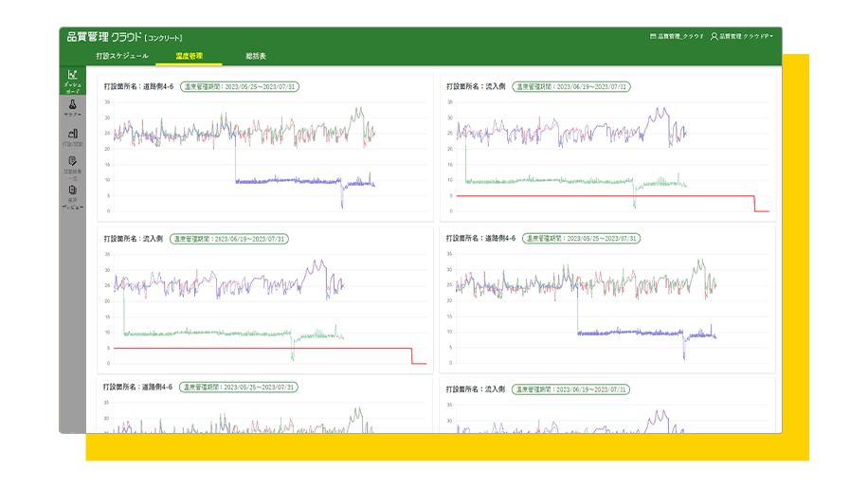Click the title 打設箇所名:道路側4-6 of the middle-right card

[481, 239]
